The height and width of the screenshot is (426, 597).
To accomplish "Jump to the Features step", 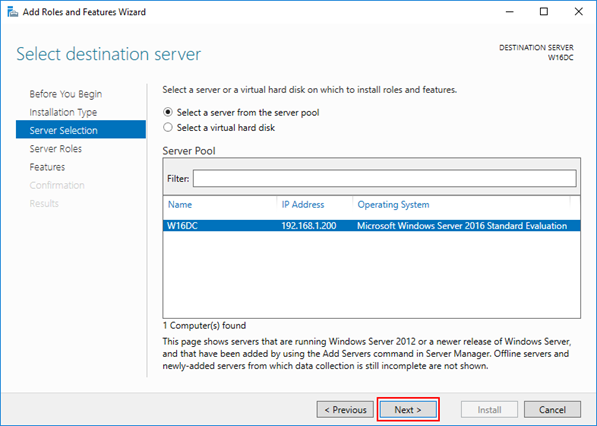I will (47, 167).
